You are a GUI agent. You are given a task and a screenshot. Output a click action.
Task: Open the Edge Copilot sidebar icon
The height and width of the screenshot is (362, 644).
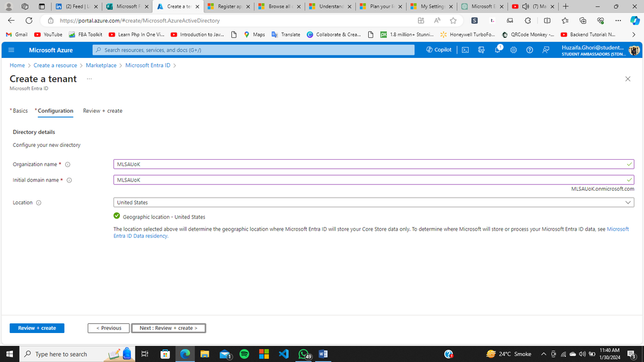(635, 21)
